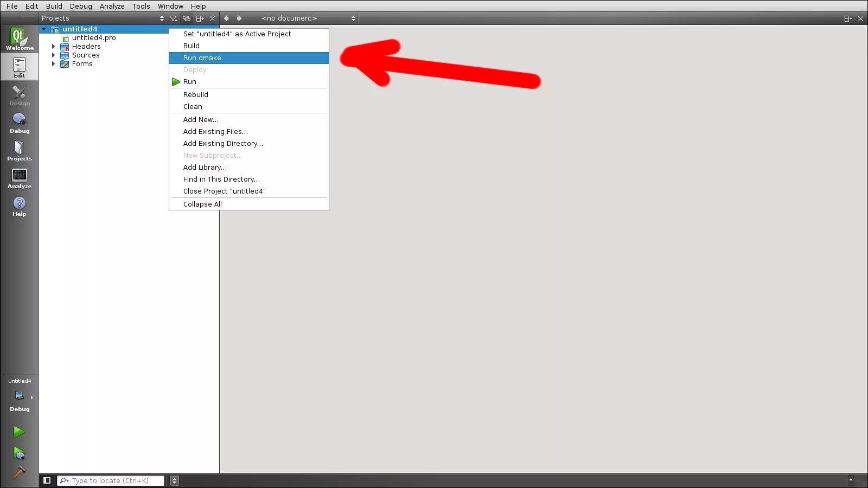868x488 pixels.
Task: Open the no document selector
Action: coord(308,18)
